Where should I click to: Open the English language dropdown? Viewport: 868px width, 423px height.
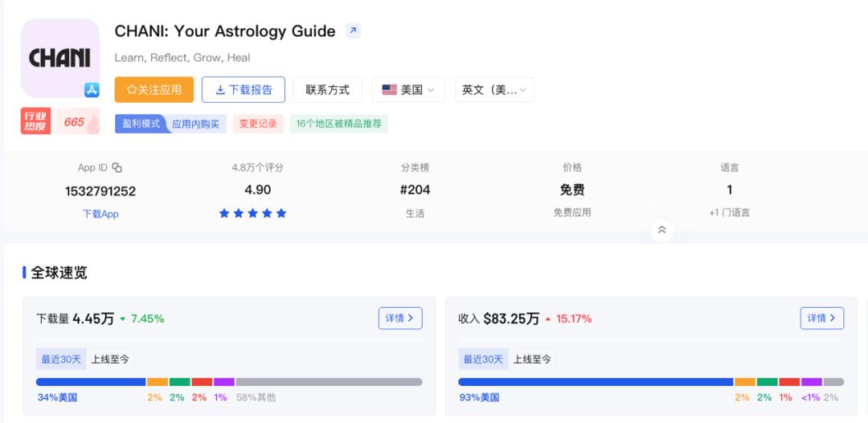(494, 90)
